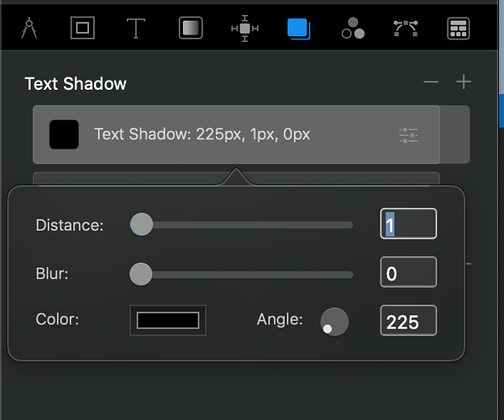Open the three-circles color inspector icon

(x=353, y=29)
